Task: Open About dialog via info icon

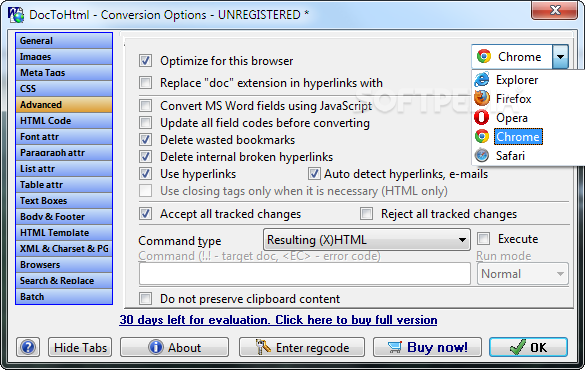Action: (x=156, y=347)
